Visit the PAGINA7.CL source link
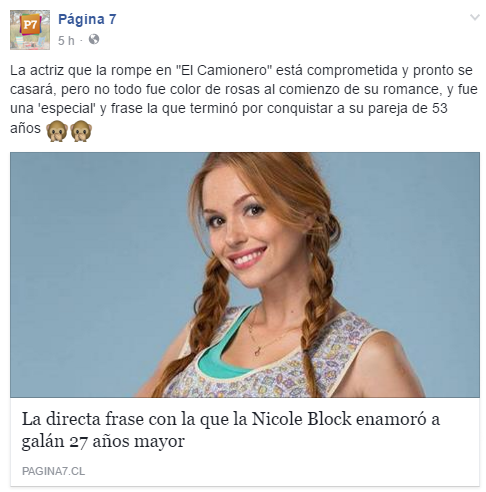Viewport: 486px width, 492px height. click(x=53, y=471)
